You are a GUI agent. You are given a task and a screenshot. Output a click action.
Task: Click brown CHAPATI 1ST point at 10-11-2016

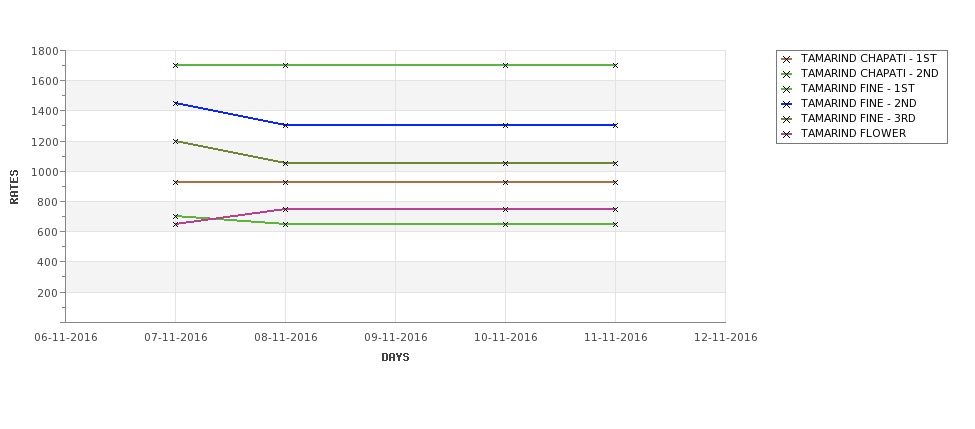(506, 182)
